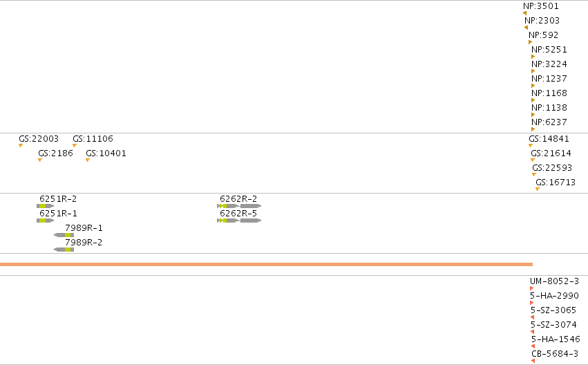Open the GS:22593 feature label
This screenshot has width=588, height=365.
pyautogui.click(x=552, y=168)
